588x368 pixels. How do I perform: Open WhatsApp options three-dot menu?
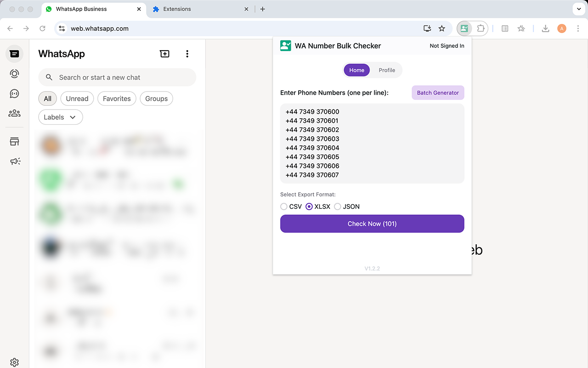coord(187,54)
